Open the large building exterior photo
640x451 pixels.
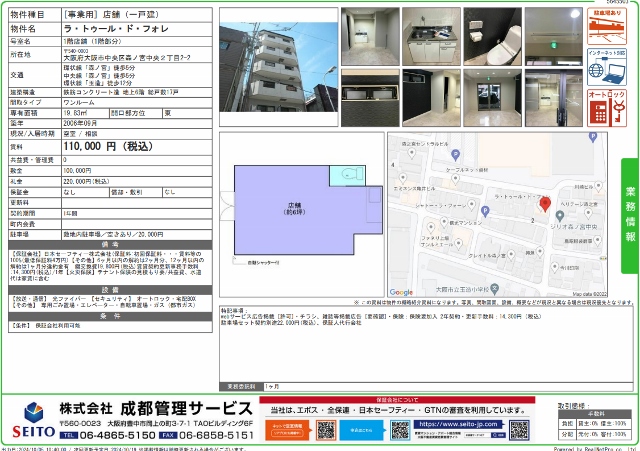(x=279, y=67)
